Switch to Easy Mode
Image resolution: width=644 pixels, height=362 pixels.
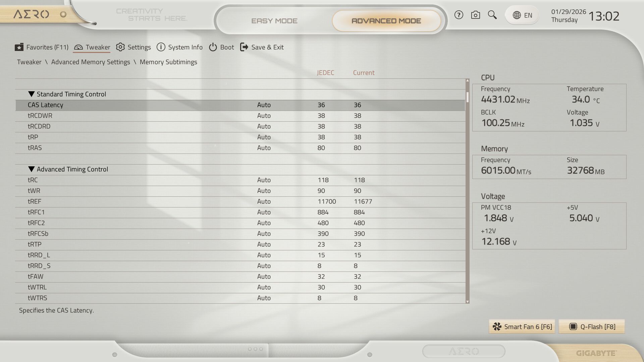click(x=274, y=21)
